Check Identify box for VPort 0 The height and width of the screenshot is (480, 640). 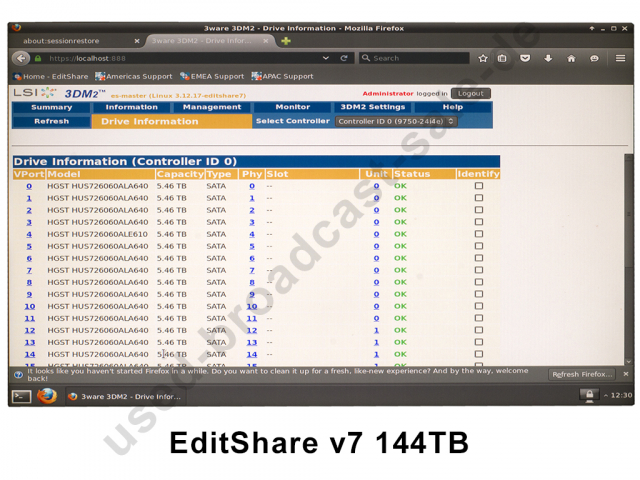478,186
